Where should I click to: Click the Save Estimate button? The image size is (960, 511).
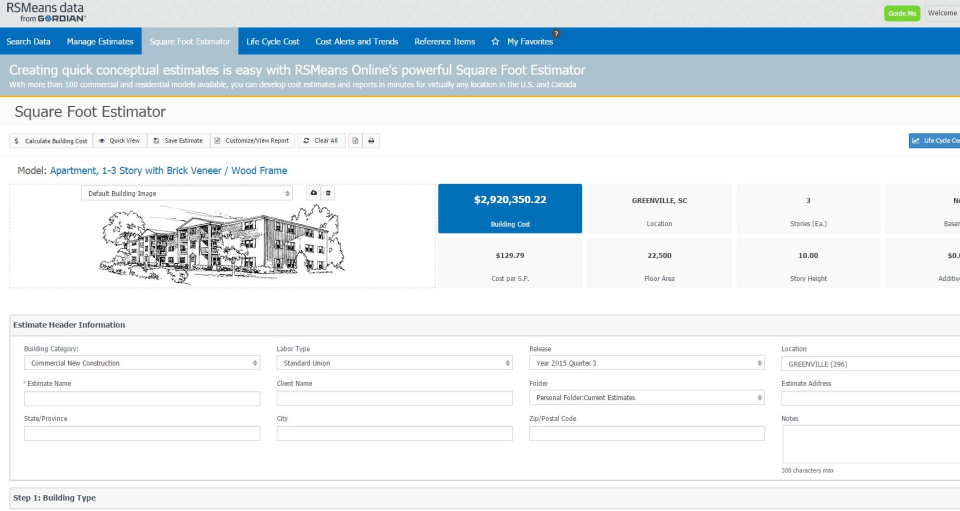(179, 141)
